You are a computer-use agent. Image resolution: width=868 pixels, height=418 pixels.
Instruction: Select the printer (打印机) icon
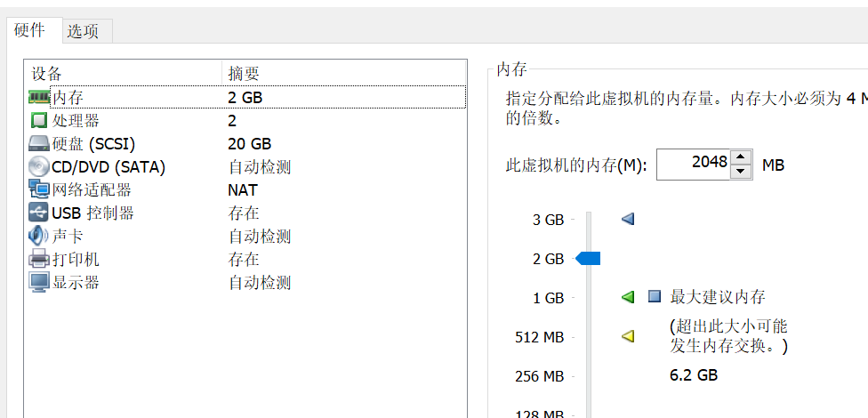click(x=39, y=259)
